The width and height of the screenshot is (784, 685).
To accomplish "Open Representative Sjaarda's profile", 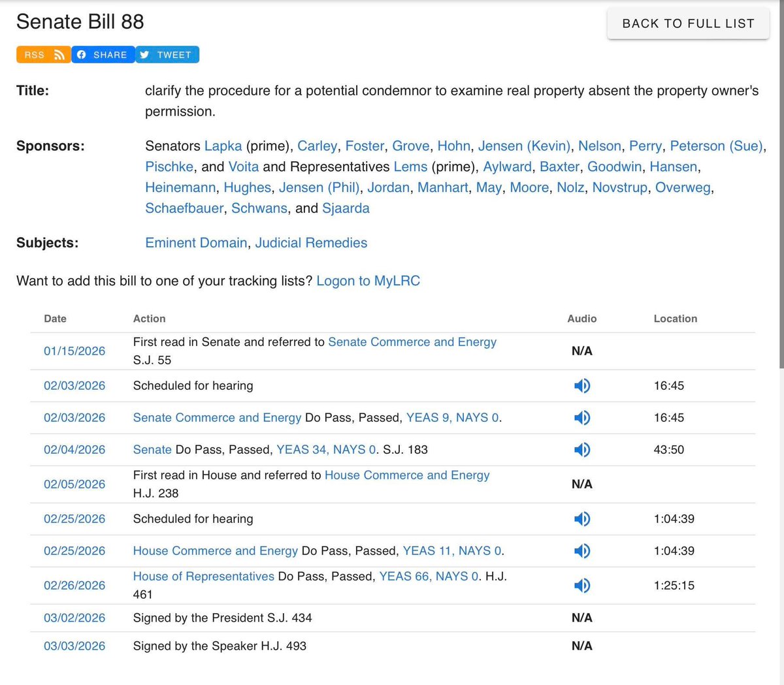I will tap(346, 209).
